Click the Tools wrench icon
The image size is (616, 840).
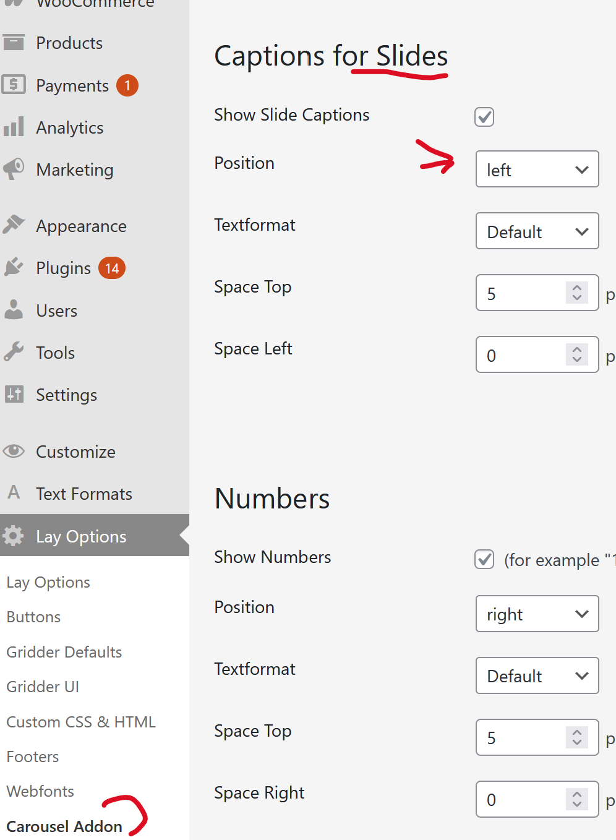14,352
